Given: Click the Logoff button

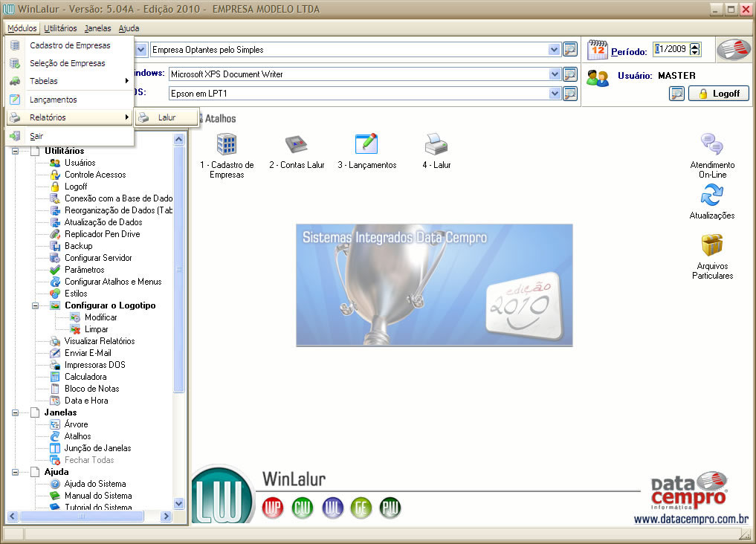Looking at the screenshot, I should pyautogui.click(x=719, y=94).
